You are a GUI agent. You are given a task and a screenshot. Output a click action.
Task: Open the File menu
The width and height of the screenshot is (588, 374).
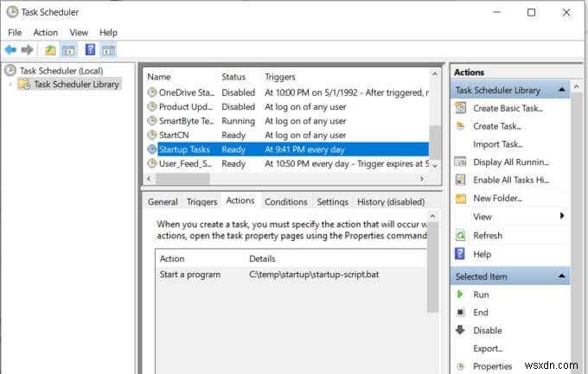(x=15, y=33)
